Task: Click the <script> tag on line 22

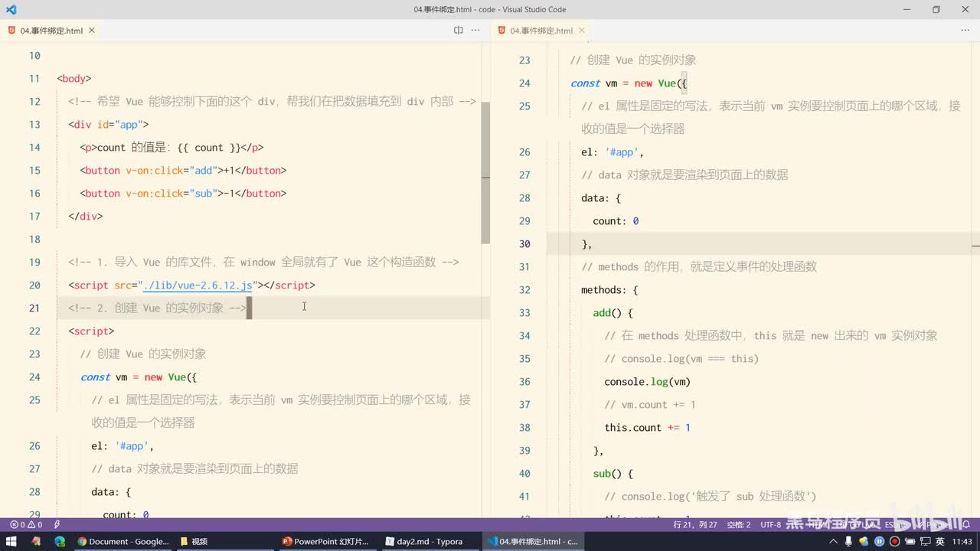Action: coord(91,331)
